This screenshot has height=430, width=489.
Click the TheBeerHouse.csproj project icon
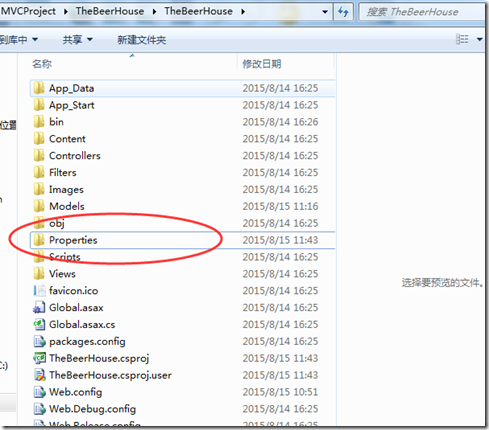pyautogui.click(x=39, y=358)
